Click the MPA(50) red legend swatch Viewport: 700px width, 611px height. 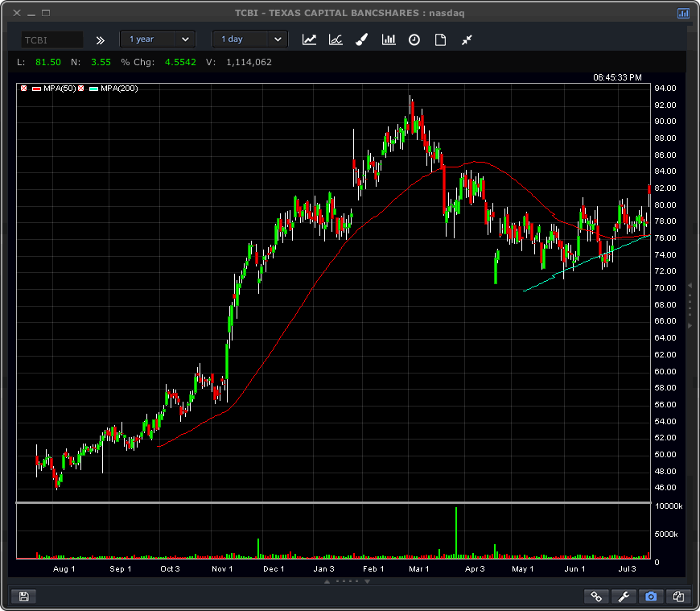(x=36, y=89)
